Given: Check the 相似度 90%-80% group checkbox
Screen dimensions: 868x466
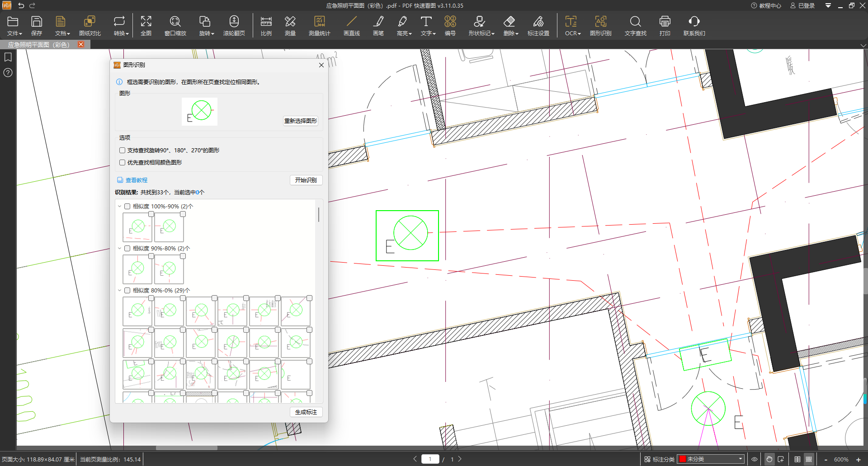Looking at the screenshot, I should pyautogui.click(x=127, y=248).
